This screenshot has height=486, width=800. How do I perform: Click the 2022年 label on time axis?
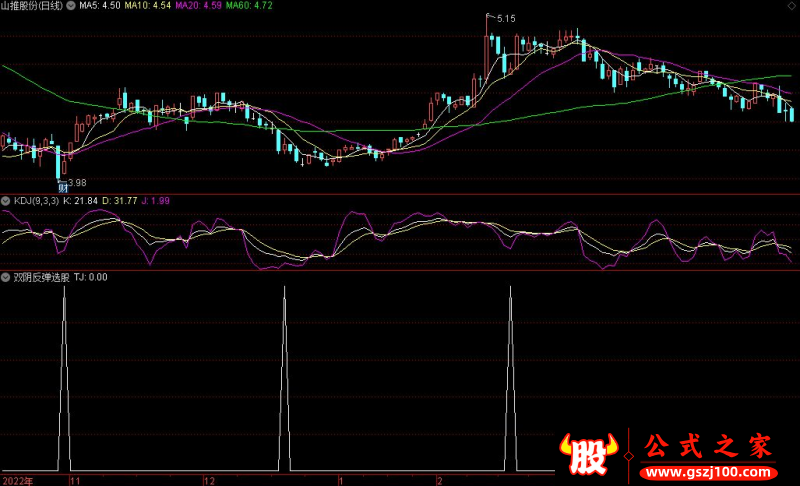[x=17, y=480]
